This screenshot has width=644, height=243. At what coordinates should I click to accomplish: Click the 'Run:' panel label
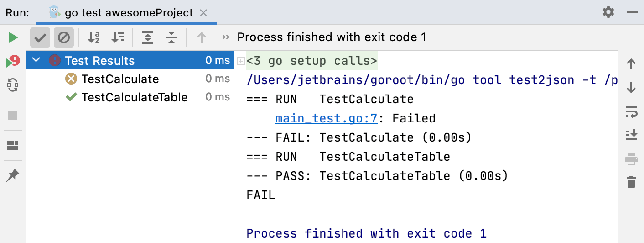[x=17, y=13]
